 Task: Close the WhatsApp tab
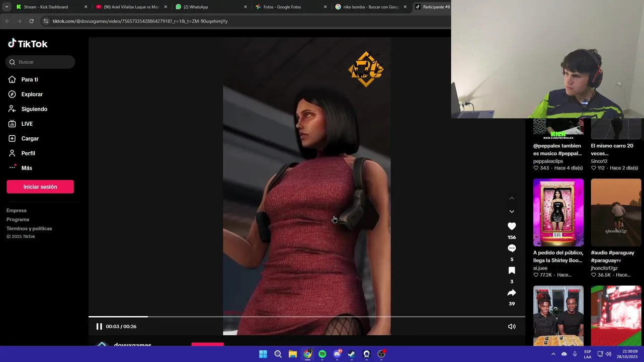pos(246,7)
